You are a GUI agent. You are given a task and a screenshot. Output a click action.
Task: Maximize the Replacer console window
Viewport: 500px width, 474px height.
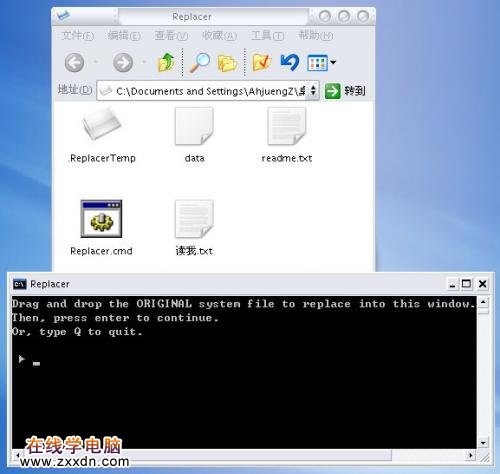click(x=467, y=284)
